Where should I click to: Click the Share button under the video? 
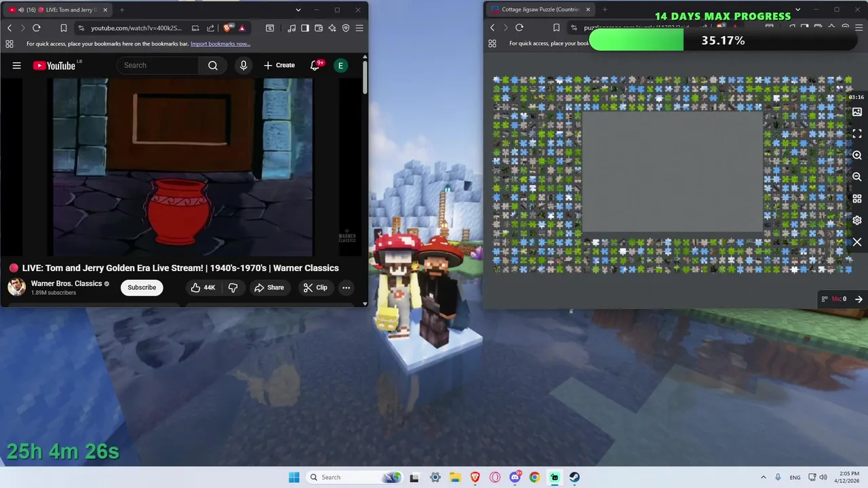click(x=269, y=287)
